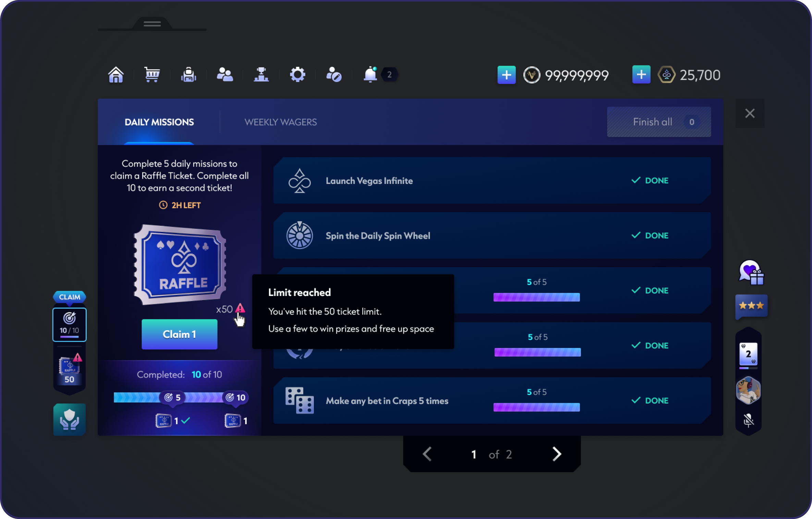Add more gems with plus button

coord(641,74)
